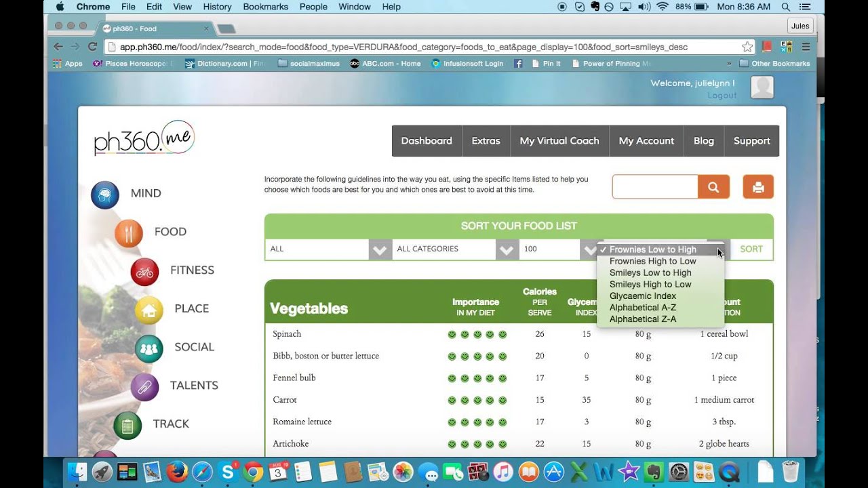
Task: Click the Spinach food row name
Action: point(287,334)
